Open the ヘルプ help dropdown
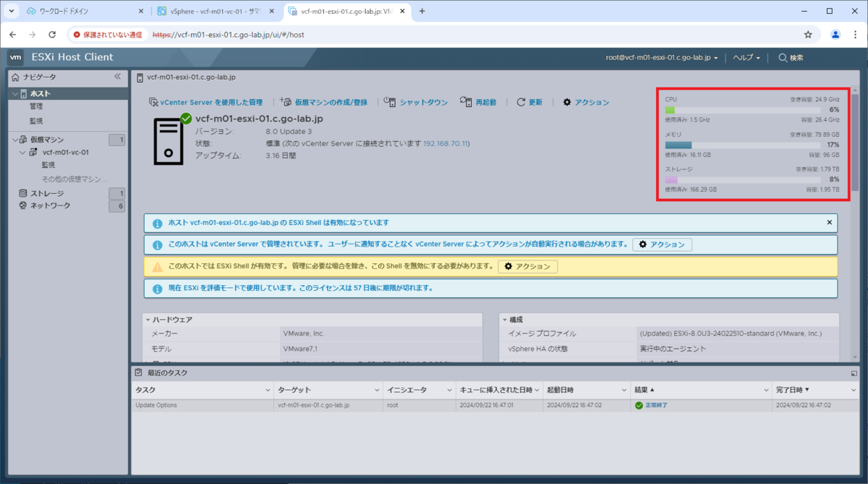This screenshot has height=484, width=868. pyautogui.click(x=746, y=58)
